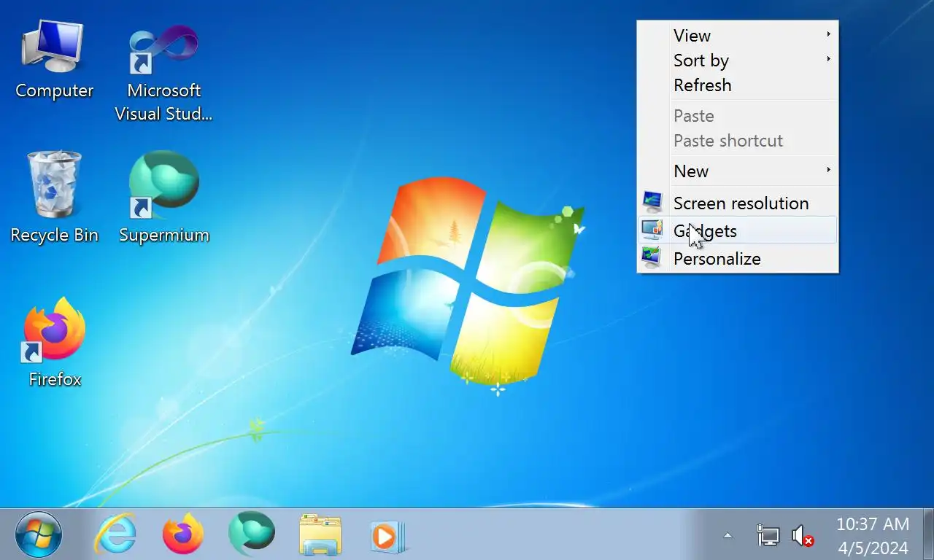The height and width of the screenshot is (560, 934).
Task: Select the Microsoft Visual Studio shortcut
Action: click(163, 73)
